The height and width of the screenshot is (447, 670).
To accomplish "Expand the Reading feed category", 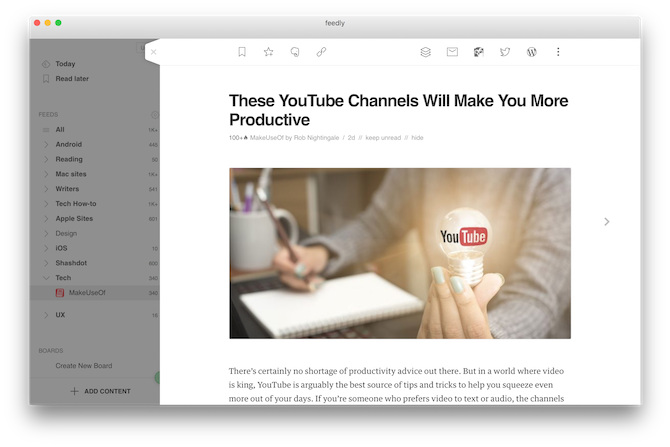I will pyautogui.click(x=46, y=159).
